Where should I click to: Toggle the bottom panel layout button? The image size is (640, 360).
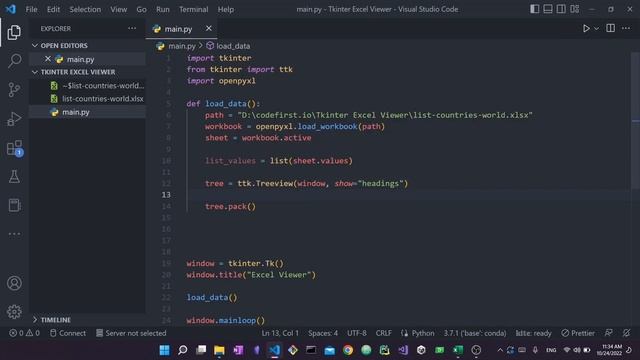(548, 9)
